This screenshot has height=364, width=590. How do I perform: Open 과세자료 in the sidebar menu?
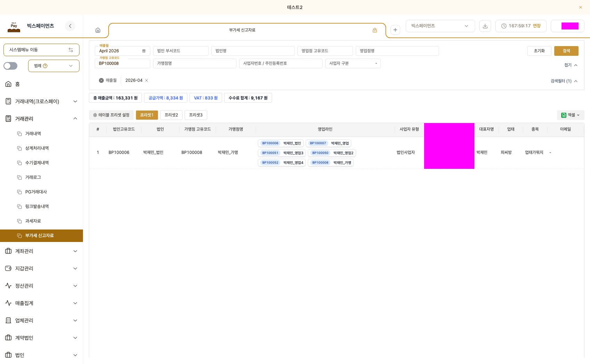click(33, 221)
